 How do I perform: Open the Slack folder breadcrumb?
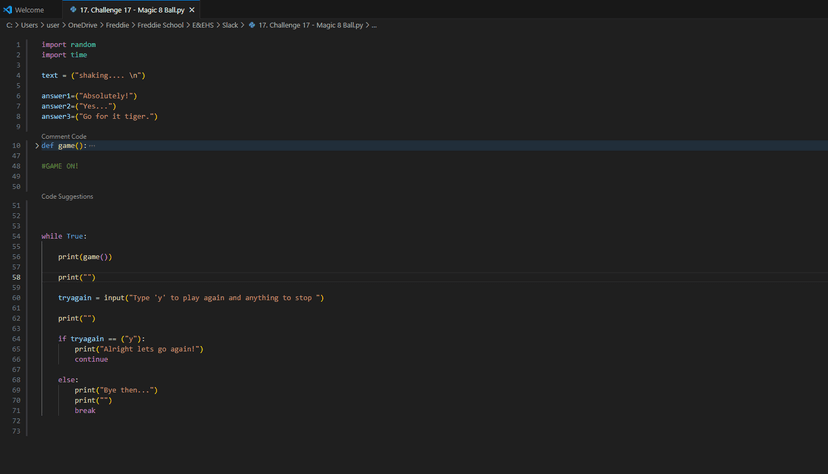click(x=230, y=25)
